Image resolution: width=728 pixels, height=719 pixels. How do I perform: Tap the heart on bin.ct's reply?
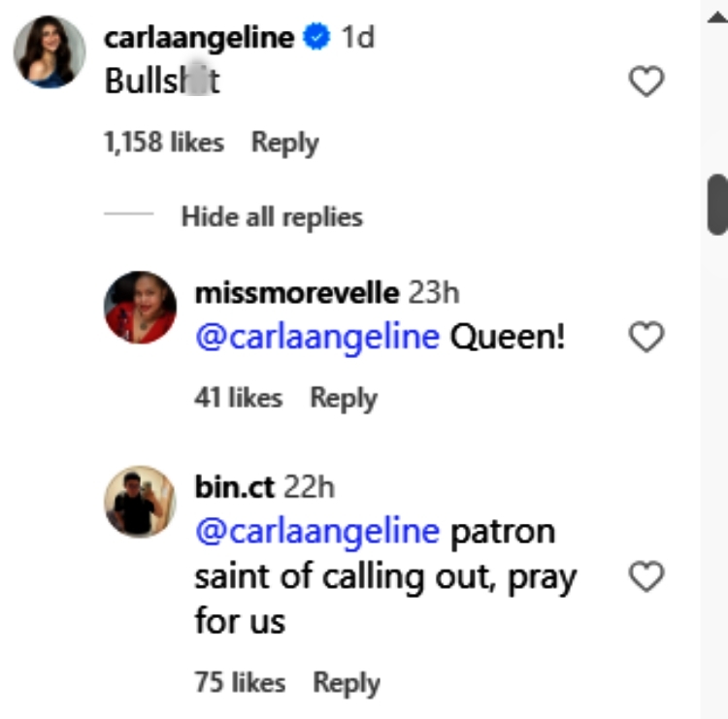click(646, 577)
